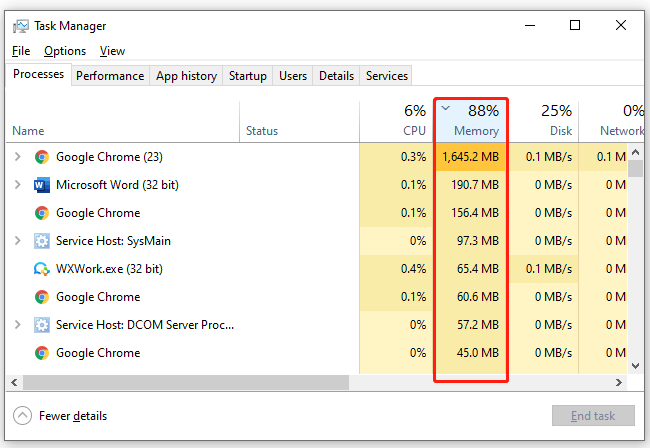
Task: Click the Microsoft Word icon
Action: [x=42, y=185]
